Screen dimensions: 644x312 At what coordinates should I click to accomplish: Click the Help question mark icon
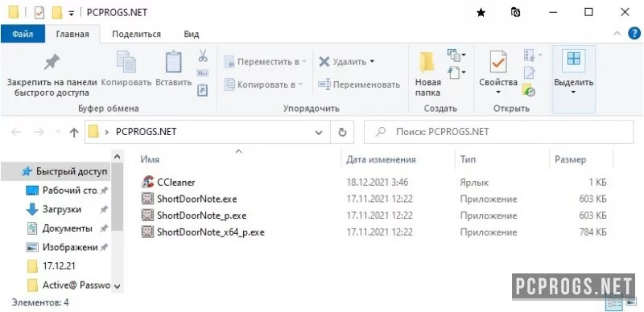[x=634, y=34]
